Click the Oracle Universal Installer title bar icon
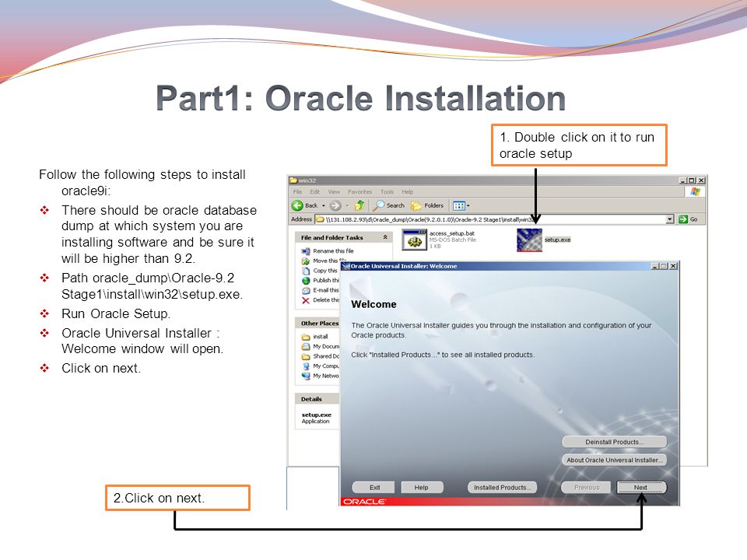This screenshot has width=747, height=560. [345, 266]
